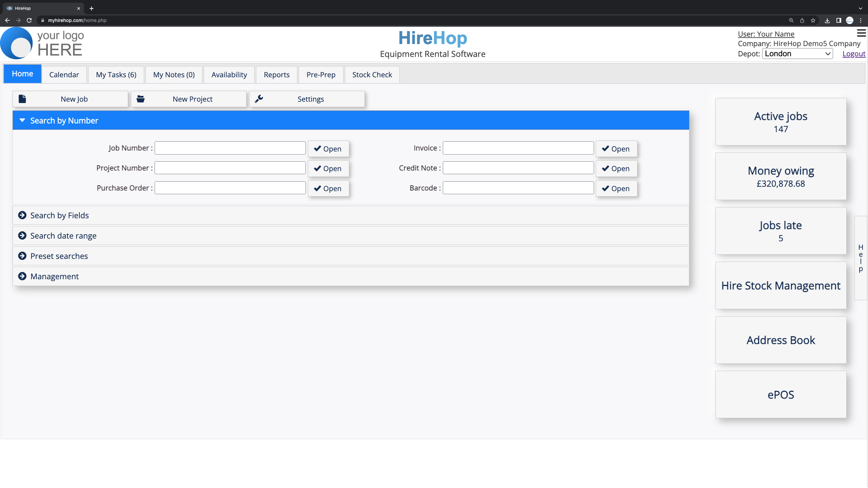Click the arrow icon next to Management

pyautogui.click(x=22, y=276)
